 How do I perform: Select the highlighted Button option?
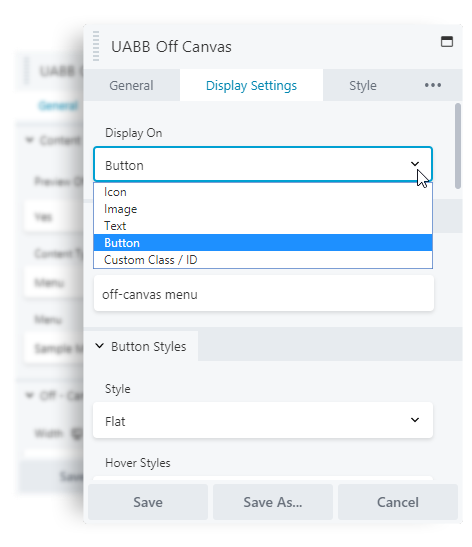(263, 243)
